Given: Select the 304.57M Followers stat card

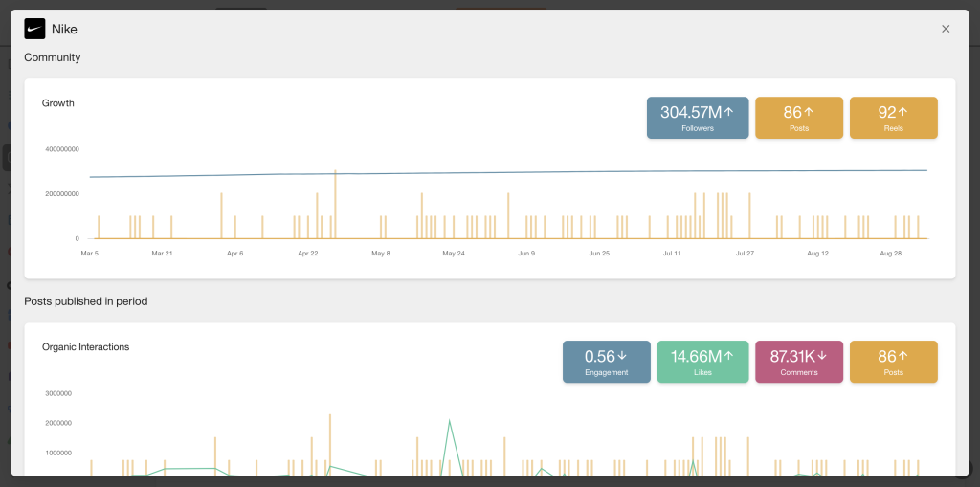Looking at the screenshot, I should (x=698, y=118).
